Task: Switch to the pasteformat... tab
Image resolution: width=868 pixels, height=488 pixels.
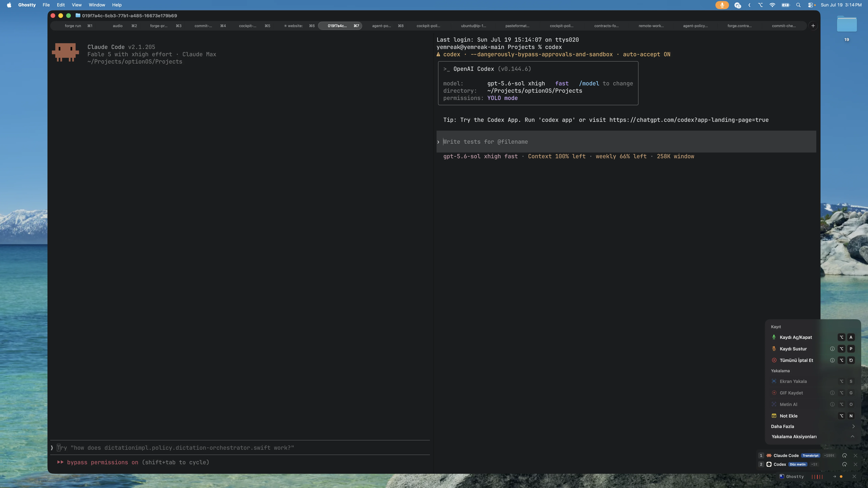Action: [517, 26]
